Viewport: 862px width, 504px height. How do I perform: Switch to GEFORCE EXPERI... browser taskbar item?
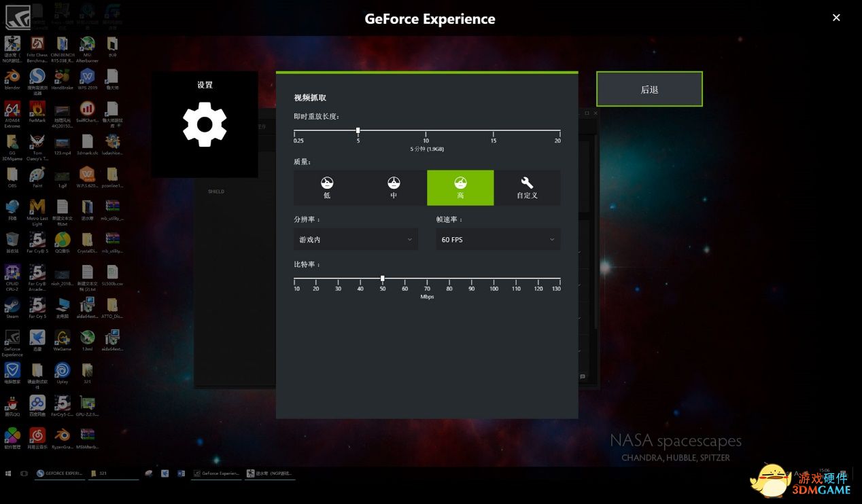(x=61, y=473)
